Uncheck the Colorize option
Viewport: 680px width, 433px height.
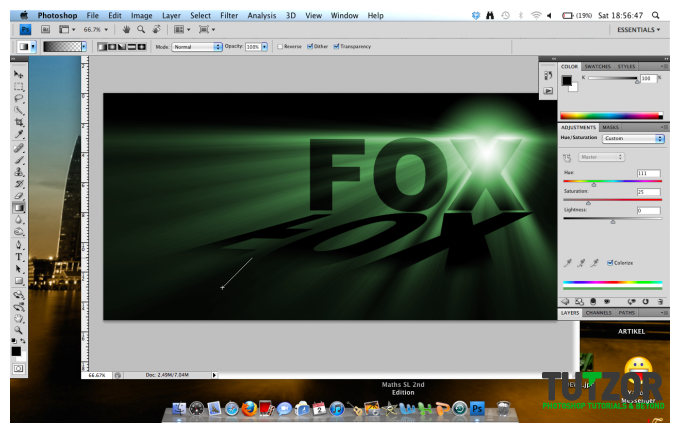(x=610, y=263)
